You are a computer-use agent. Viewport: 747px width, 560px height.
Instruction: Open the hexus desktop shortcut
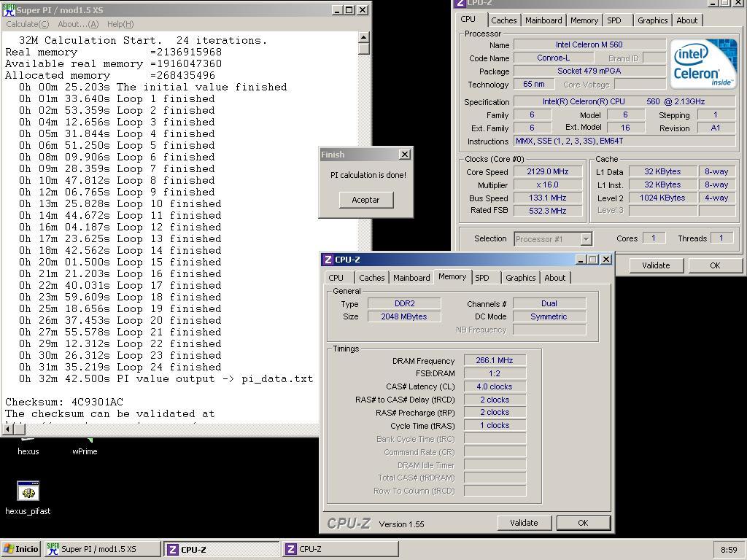[x=28, y=451]
